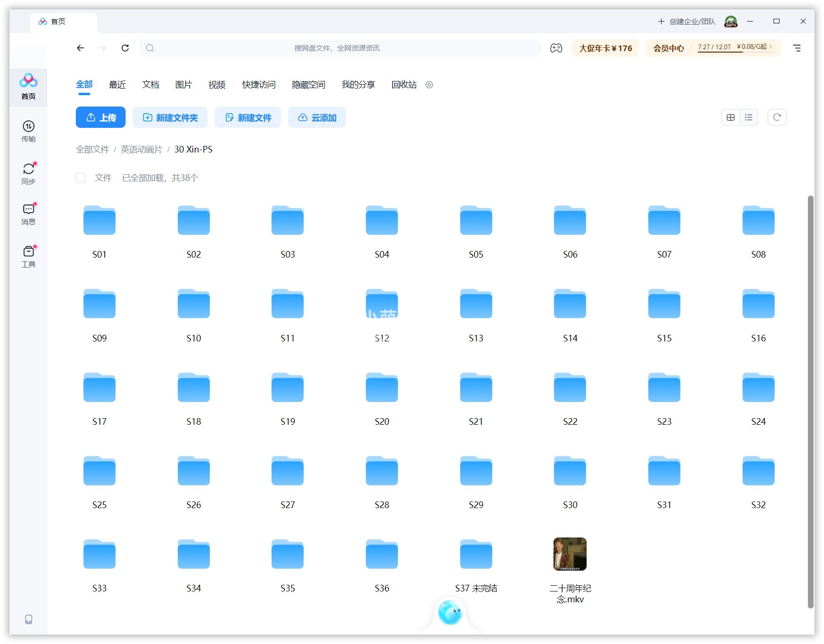Open the 传输 transfer panel in sidebar
Viewport: 824px width, 644px height.
pyautogui.click(x=28, y=131)
